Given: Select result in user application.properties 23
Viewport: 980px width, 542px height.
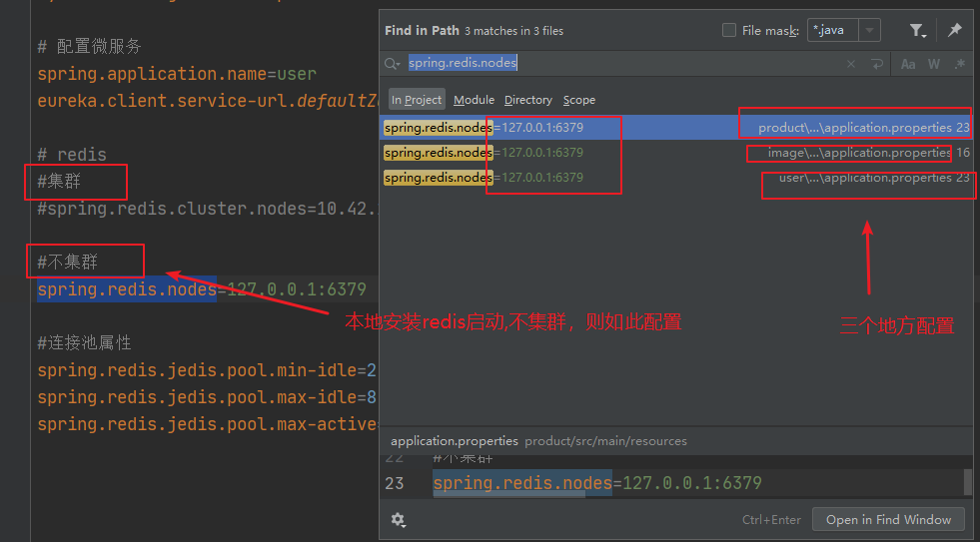Looking at the screenshot, I should (675, 178).
